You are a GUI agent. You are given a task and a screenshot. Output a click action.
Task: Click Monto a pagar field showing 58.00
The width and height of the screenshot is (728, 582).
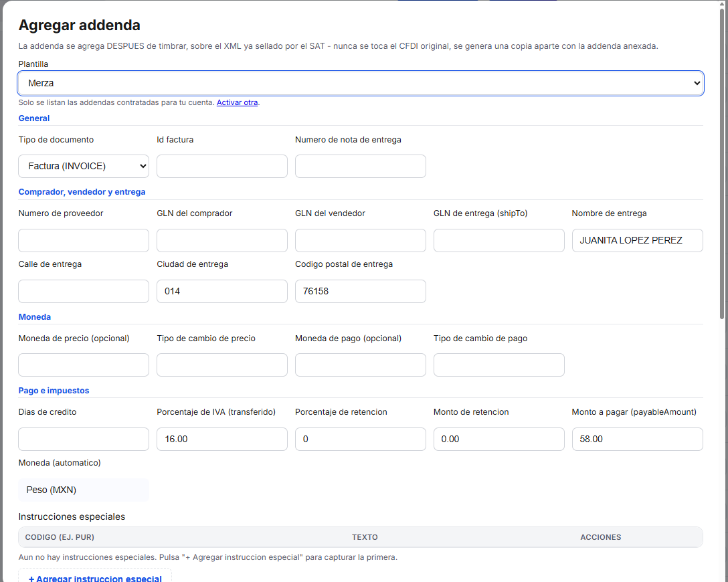click(638, 439)
